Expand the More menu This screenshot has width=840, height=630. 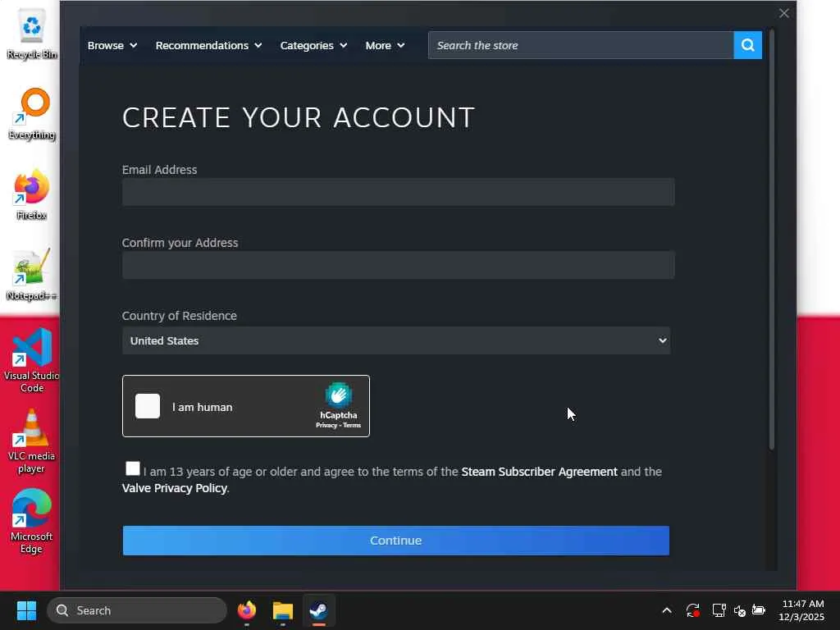(385, 46)
